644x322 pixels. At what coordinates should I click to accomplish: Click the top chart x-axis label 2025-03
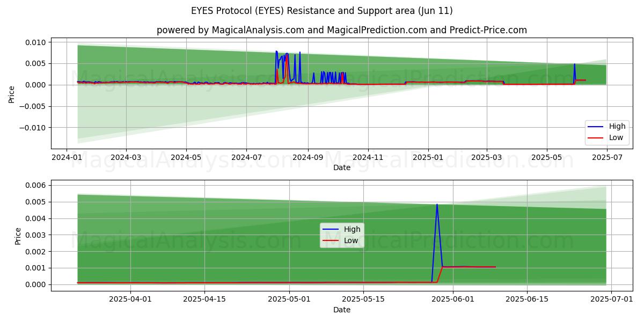(486, 158)
